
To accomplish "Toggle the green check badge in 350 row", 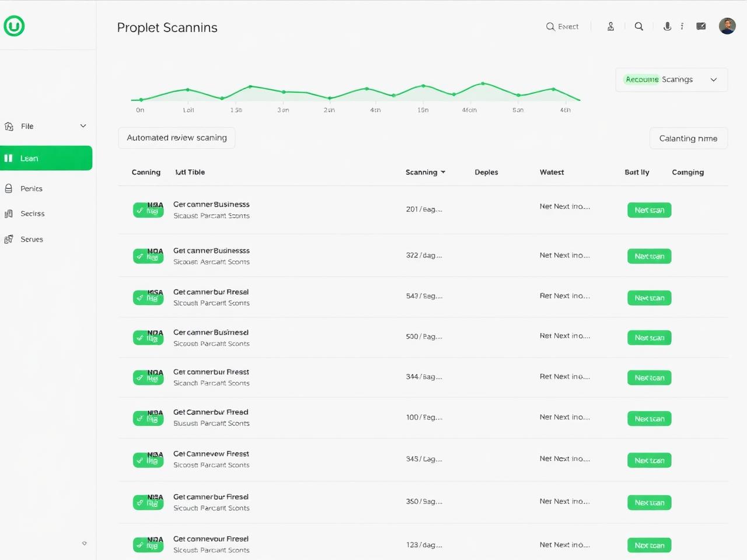I will point(148,502).
